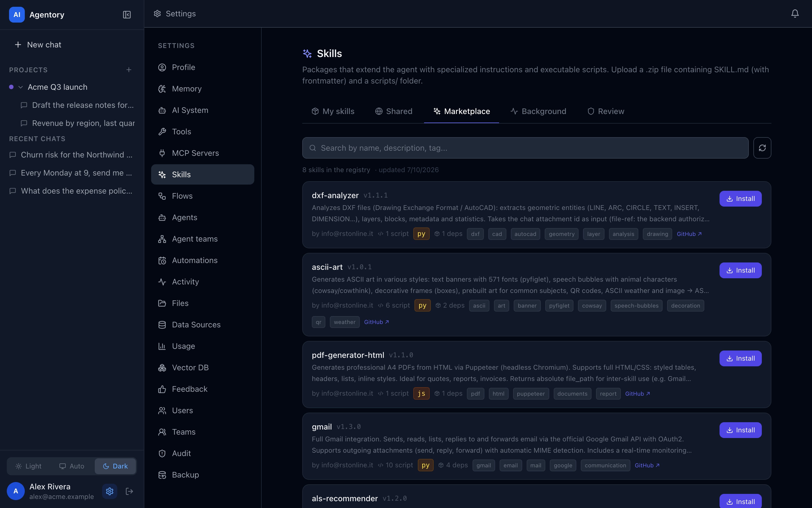This screenshot has width=812, height=508.
Task: Open user settings gear next to Alex Rivera
Action: (110, 491)
